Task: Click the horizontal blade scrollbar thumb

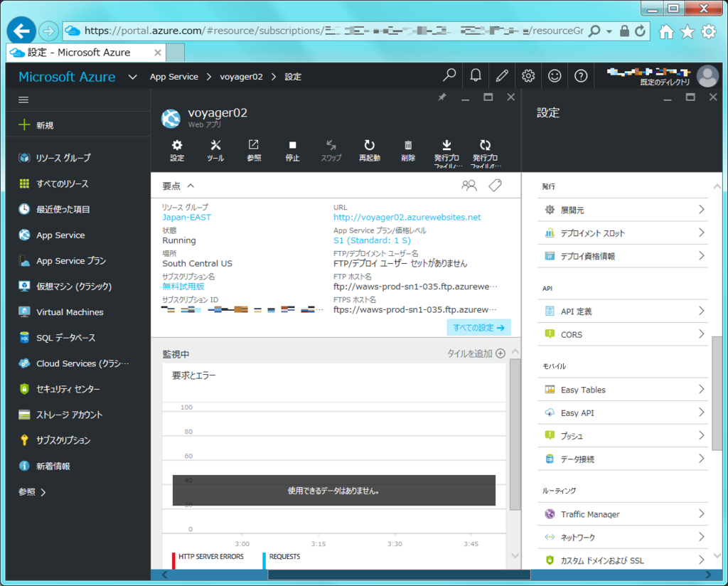Action: (x=400, y=575)
